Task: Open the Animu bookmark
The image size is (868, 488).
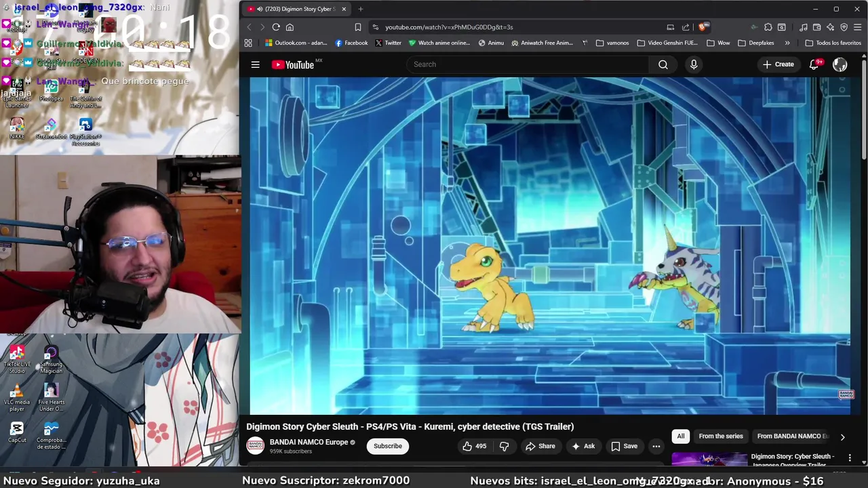Action: pos(491,43)
